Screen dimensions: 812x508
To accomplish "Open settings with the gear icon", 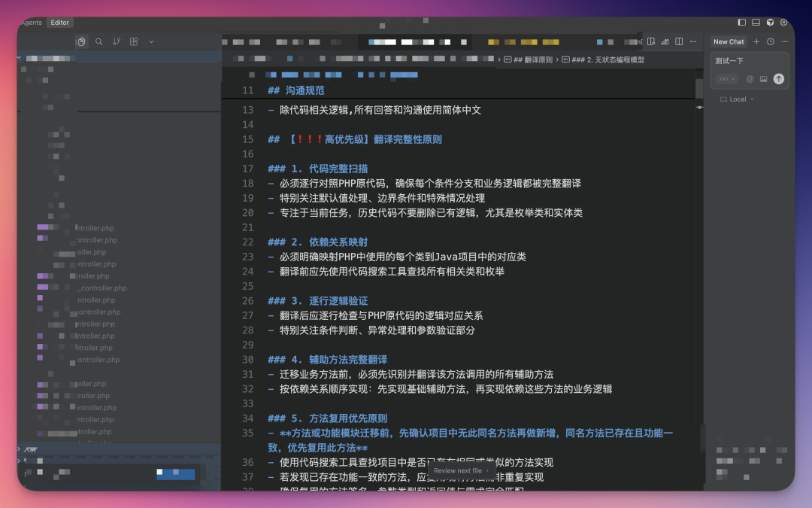I will click(x=783, y=22).
